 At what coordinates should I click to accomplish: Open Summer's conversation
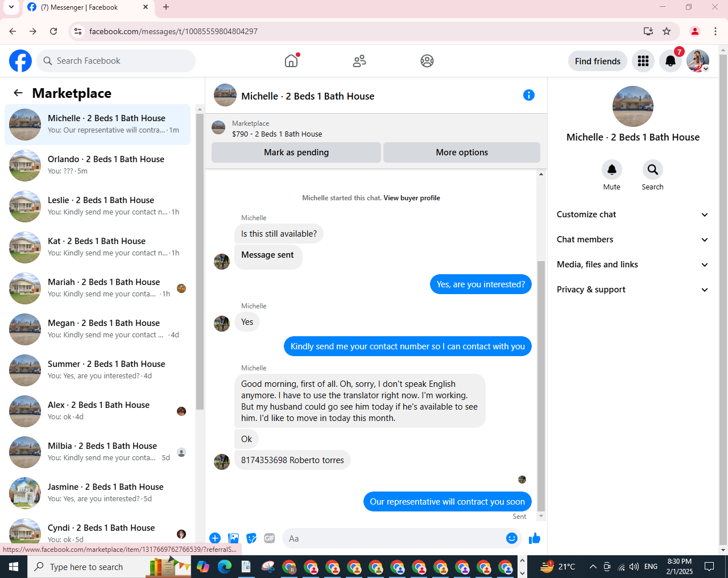point(98,370)
